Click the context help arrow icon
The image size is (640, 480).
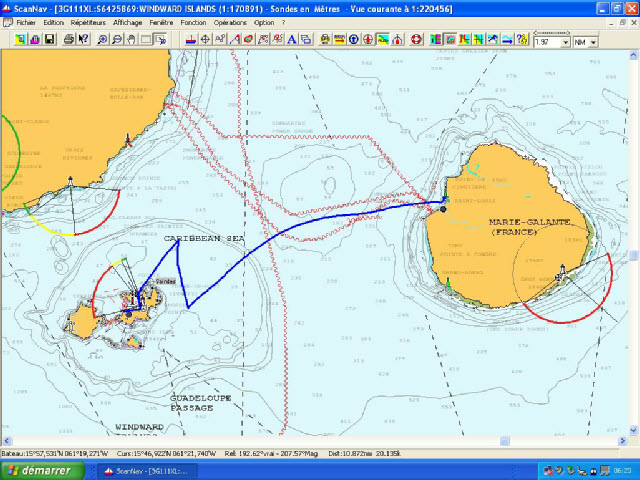(83, 40)
